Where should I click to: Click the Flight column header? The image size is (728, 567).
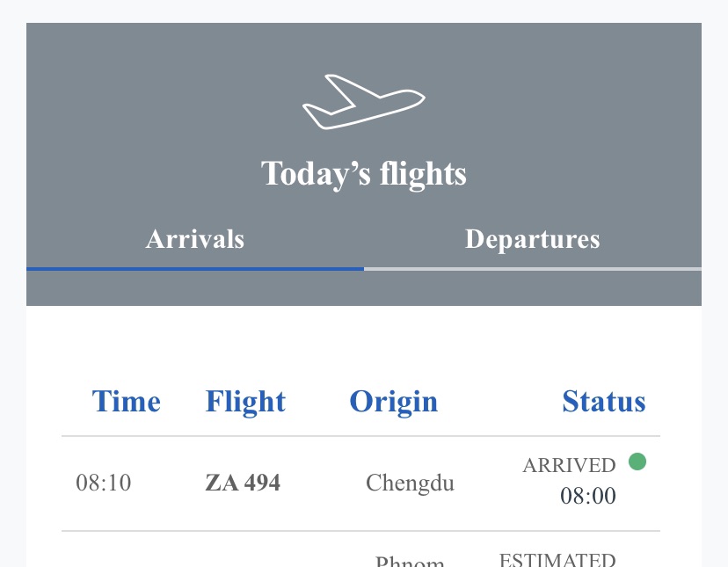(x=245, y=402)
